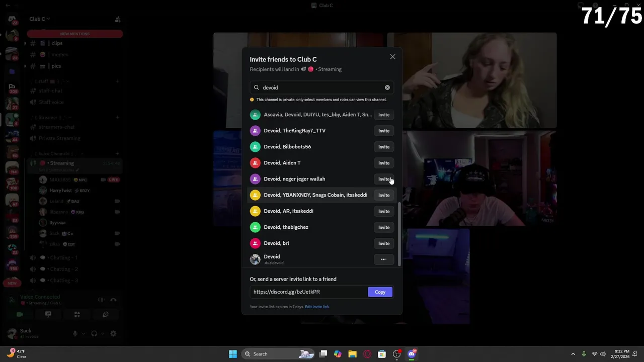Open Task View on the taskbar
644x362 pixels.
click(x=324, y=354)
